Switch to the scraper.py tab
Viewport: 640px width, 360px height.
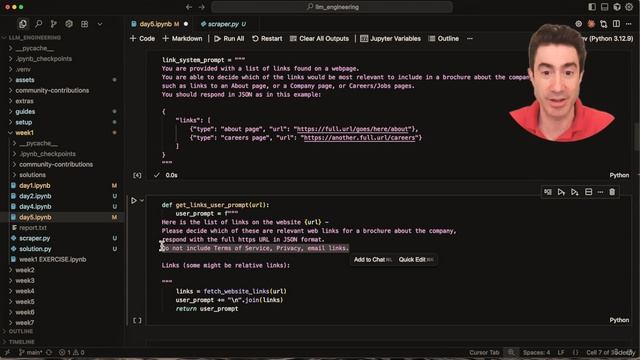coord(223,24)
